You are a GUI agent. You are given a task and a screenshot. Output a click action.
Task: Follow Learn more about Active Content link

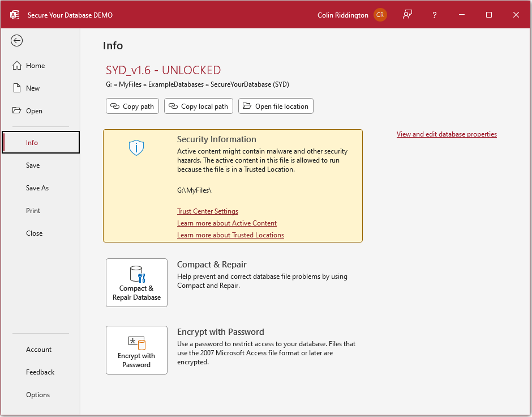coord(227,223)
